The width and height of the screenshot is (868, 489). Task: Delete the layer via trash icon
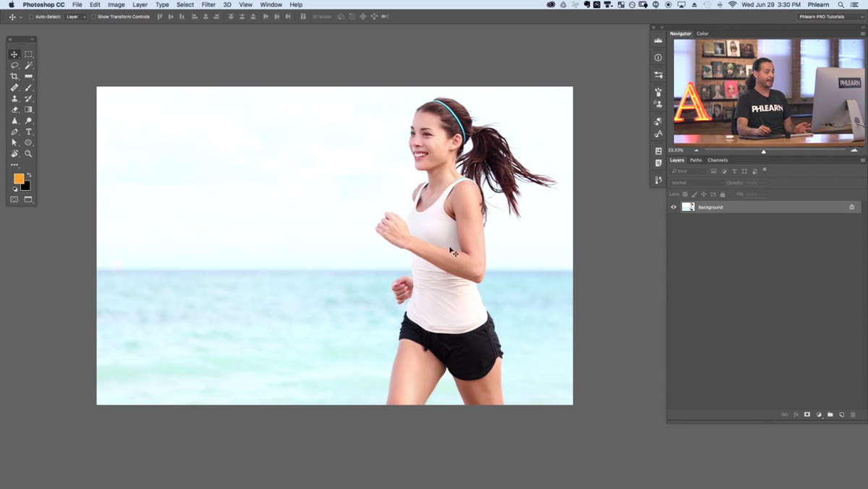853,414
